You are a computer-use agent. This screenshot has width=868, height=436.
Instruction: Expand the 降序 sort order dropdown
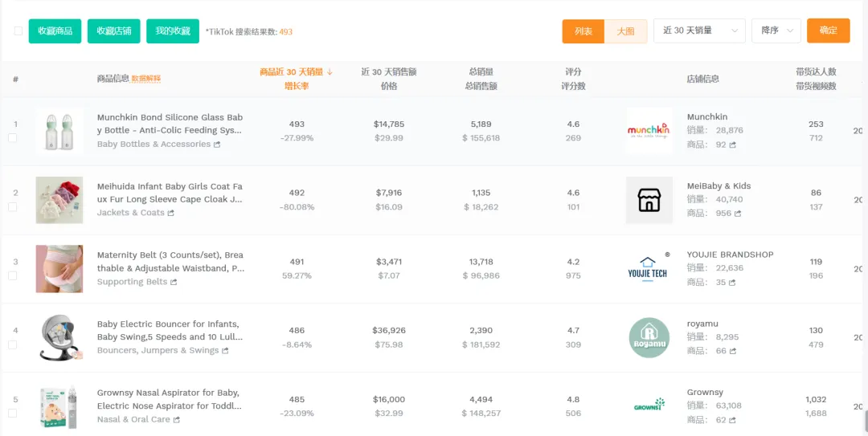(776, 31)
